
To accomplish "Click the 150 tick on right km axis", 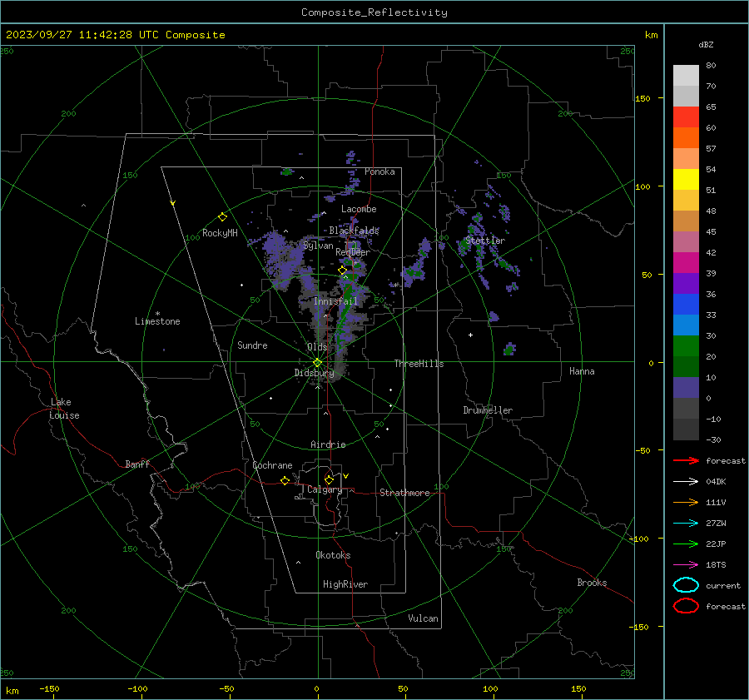I will 643,98.
